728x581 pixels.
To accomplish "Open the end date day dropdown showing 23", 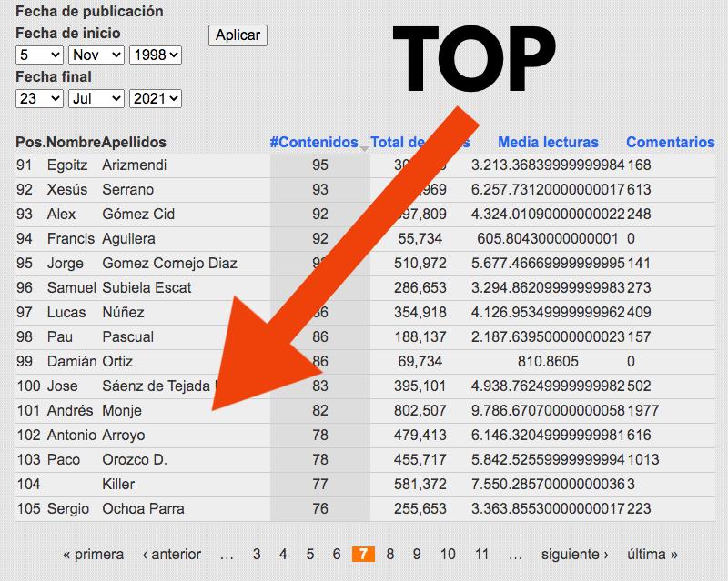I will click(x=39, y=98).
